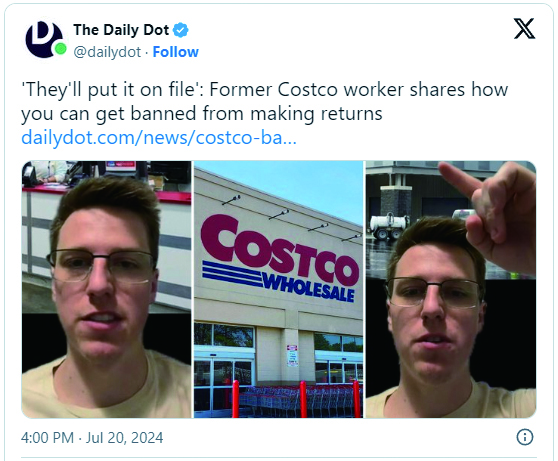The image size is (558, 461).
Task: Follow the dailydot account
Action: coord(175,52)
